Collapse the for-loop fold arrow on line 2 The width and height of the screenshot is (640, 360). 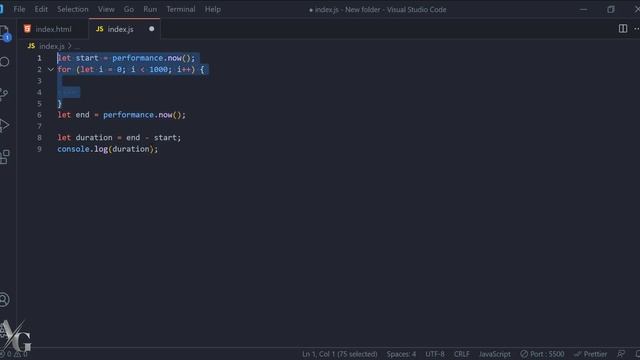click(51, 69)
